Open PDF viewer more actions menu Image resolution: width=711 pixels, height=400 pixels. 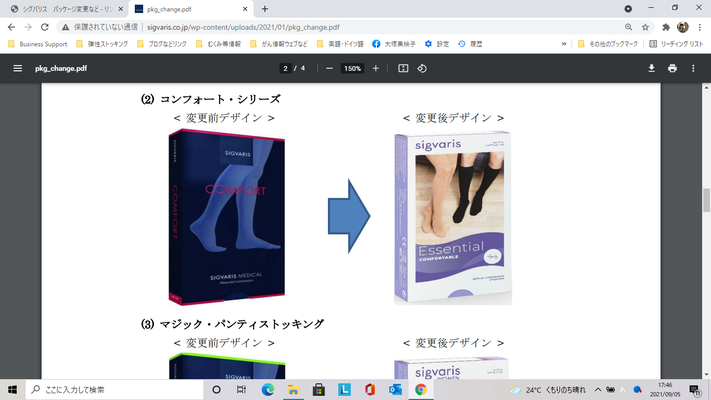coord(693,68)
